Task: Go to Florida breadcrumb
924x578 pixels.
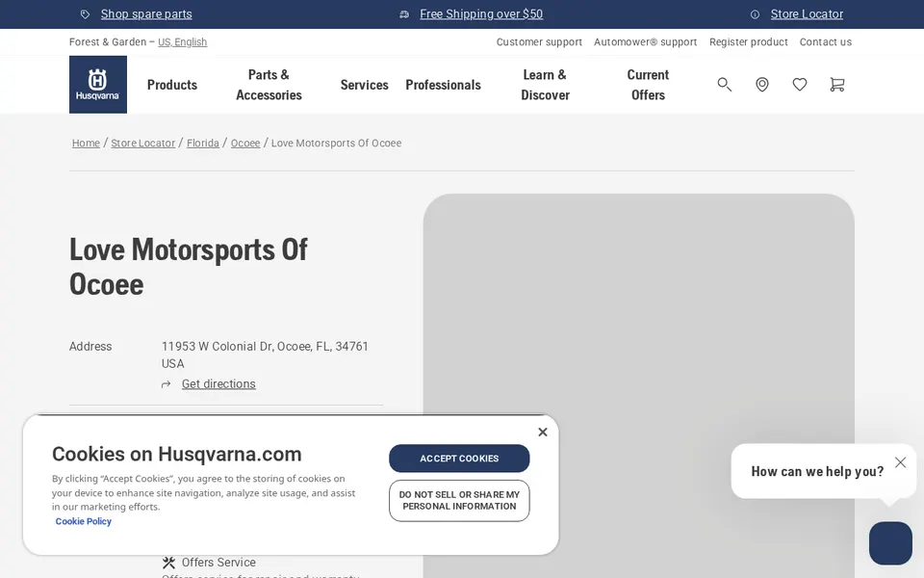Action: (x=203, y=143)
